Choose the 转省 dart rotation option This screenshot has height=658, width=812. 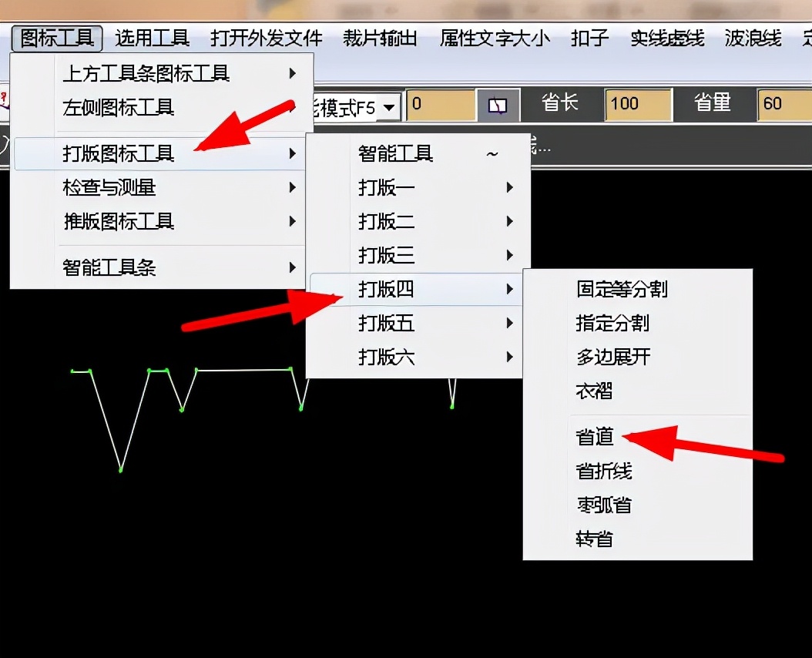coord(593,538)
